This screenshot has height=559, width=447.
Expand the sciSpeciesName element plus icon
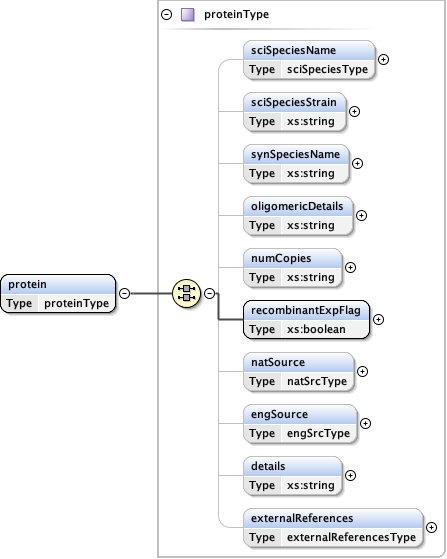(384, 60)
